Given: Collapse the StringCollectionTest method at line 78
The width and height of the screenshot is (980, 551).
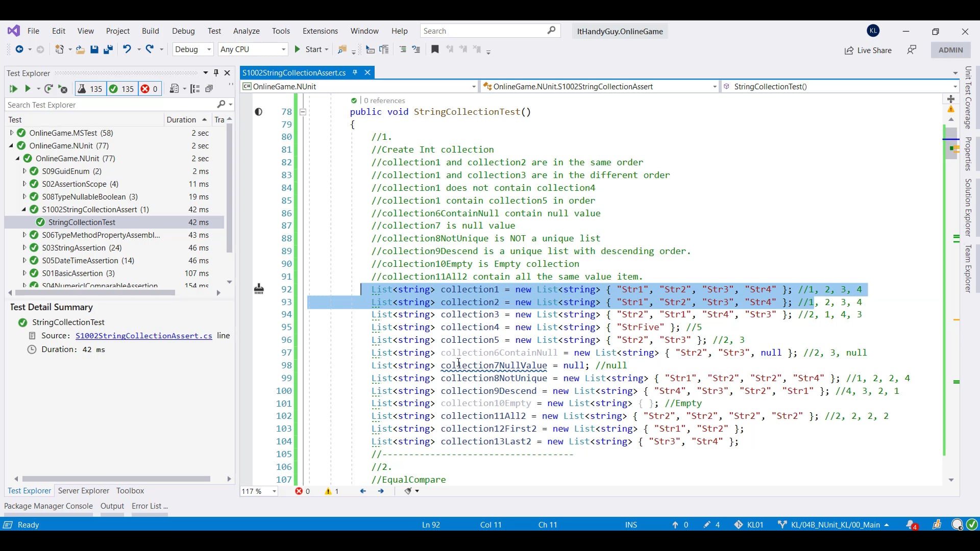Looking at the screenshot, I should click(303, 112).
